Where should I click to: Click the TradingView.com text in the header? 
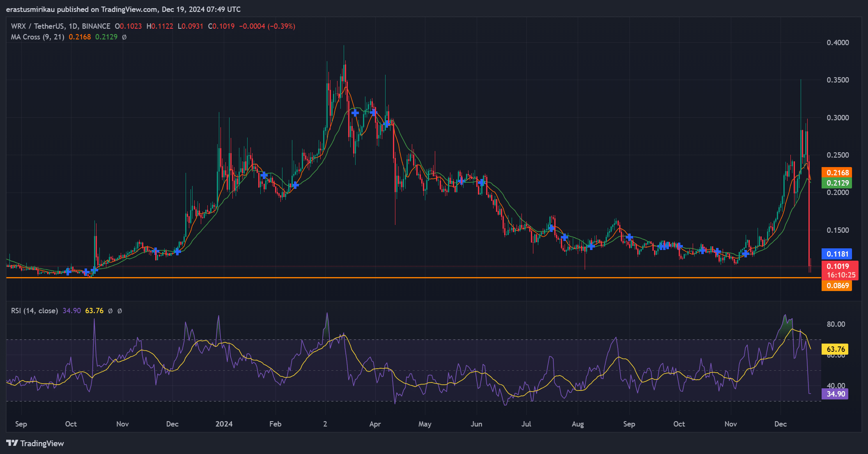point(129,9)
